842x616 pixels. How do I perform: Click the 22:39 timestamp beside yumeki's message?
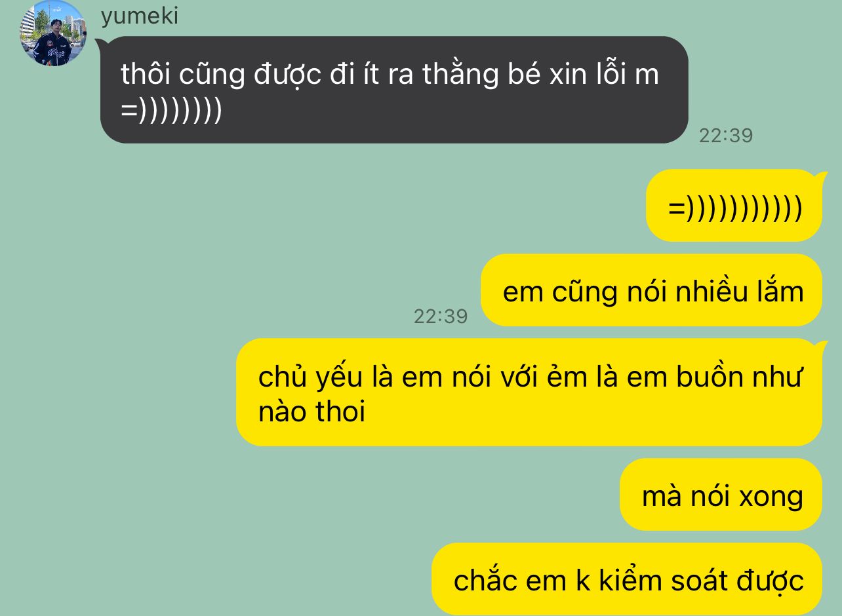tap(725, 136)
